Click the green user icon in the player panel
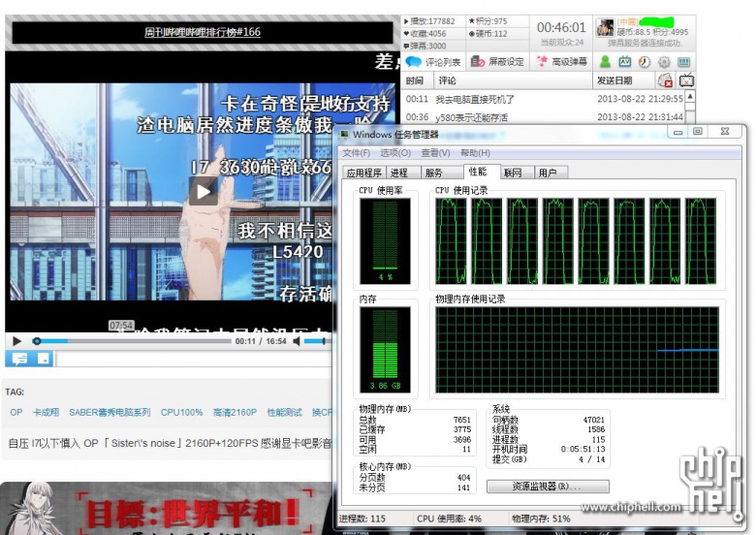This screenshot has width=756, height=535. tap(605, 62)
